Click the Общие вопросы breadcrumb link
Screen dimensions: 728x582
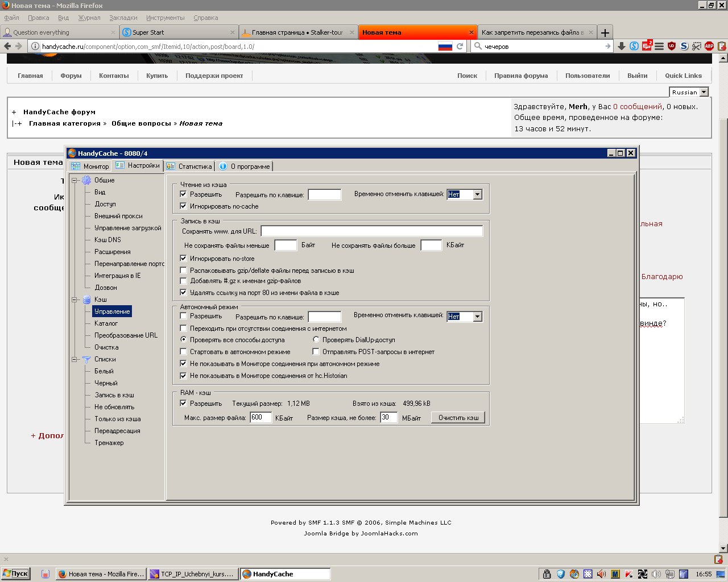[x=141, y=123]
